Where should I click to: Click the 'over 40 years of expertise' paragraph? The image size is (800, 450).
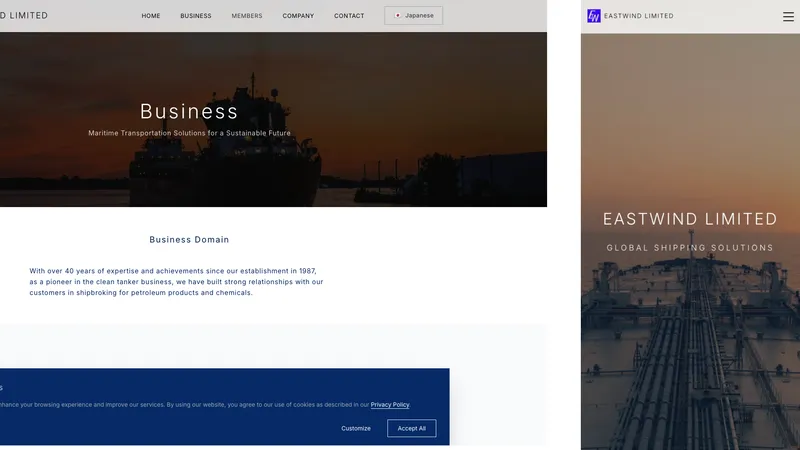[x=176, y=282]
